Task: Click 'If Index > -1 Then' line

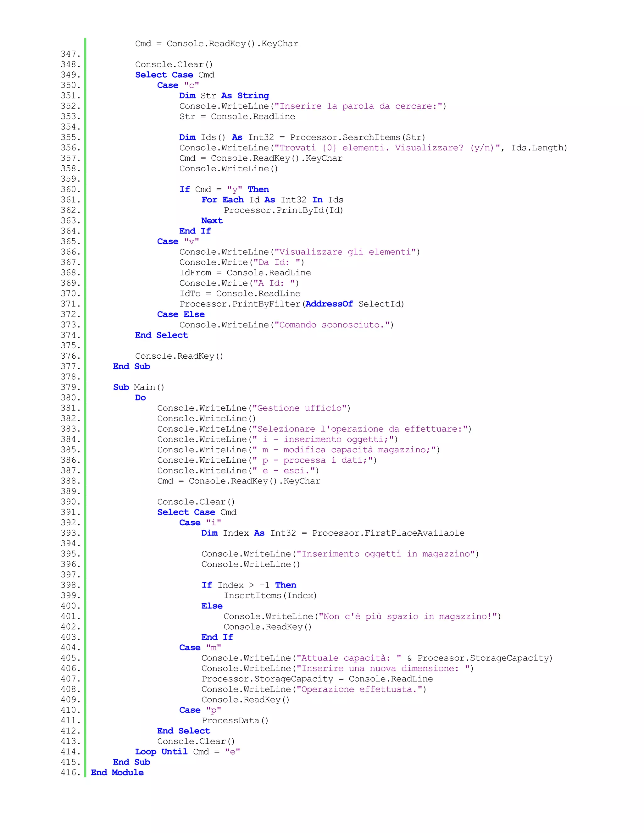Action: (x=249, y=585)
